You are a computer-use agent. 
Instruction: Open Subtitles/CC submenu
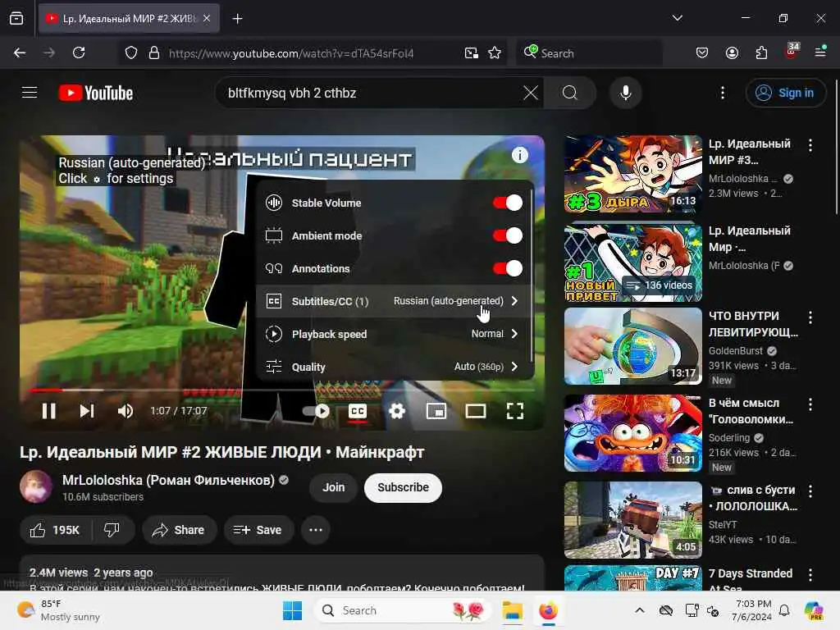[x=393, y=301]
